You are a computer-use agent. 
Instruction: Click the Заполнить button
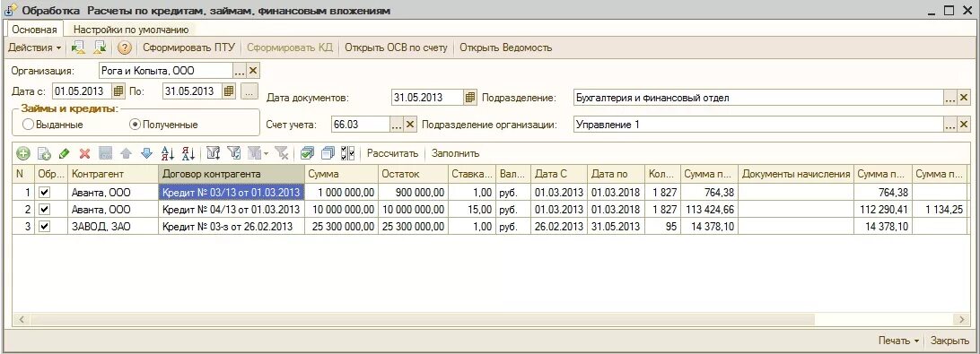(x=456, y=153)
